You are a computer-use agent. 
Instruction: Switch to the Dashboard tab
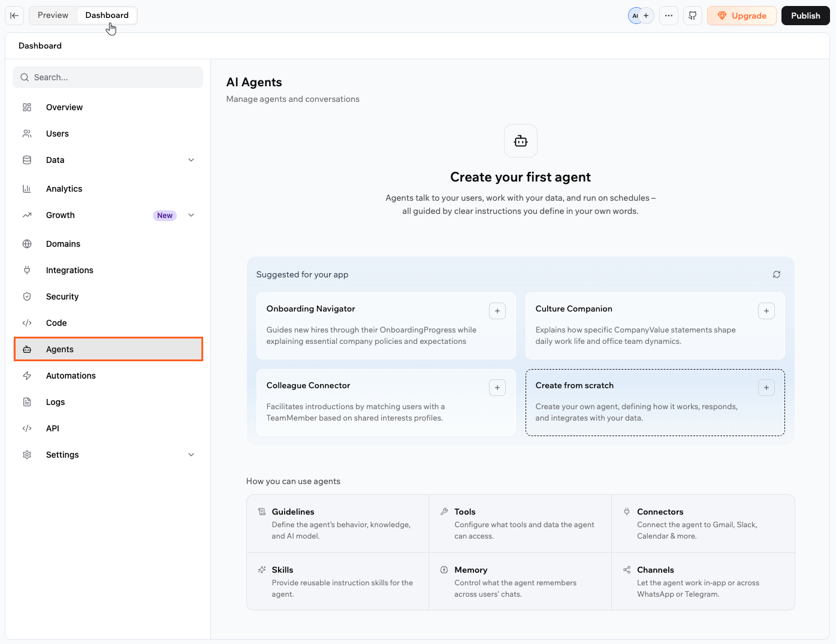pos(107,16)
